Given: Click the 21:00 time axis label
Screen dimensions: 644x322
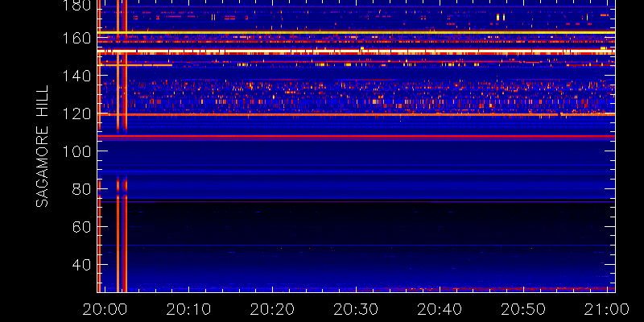Looking at the screenshot, I should click(607, 309).
